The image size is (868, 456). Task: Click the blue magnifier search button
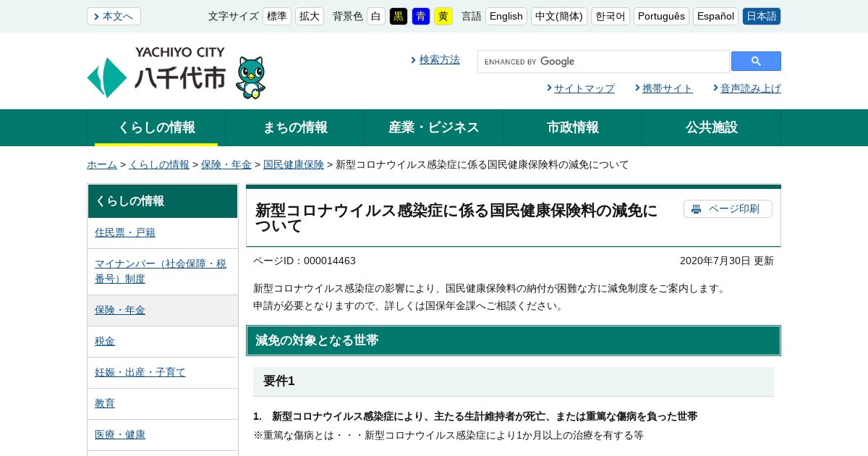coord(756,62)
